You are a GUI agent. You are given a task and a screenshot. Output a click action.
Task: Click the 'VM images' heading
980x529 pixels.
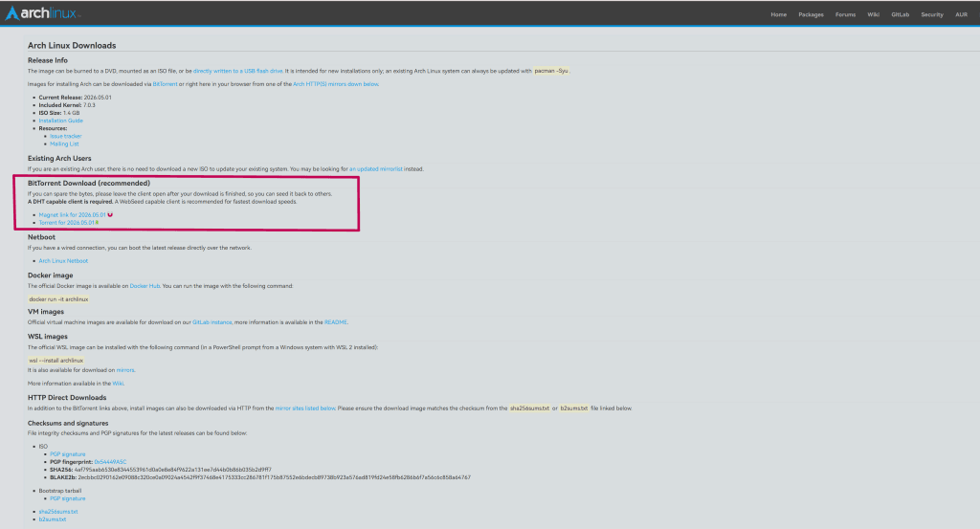point(46,312)
